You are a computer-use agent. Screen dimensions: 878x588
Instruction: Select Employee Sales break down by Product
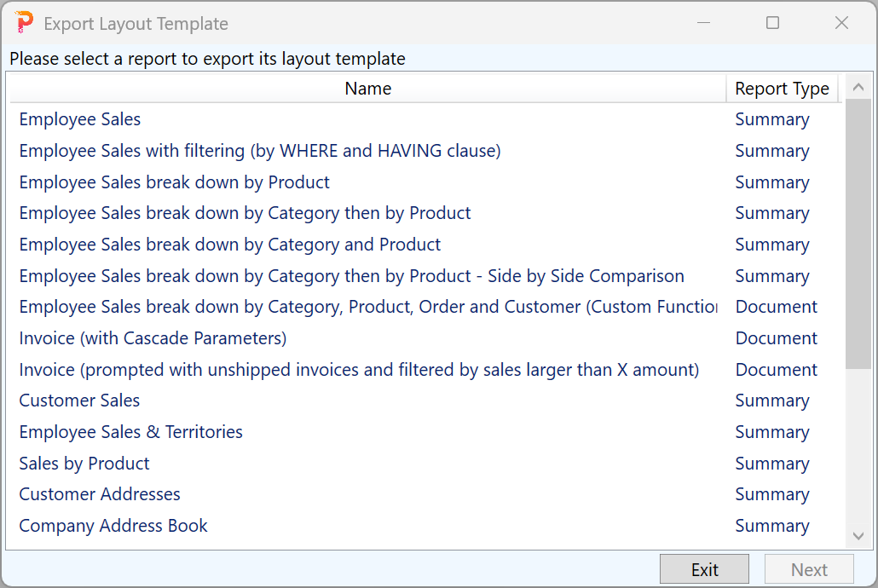pyautogui.click(x=174, y=182)
